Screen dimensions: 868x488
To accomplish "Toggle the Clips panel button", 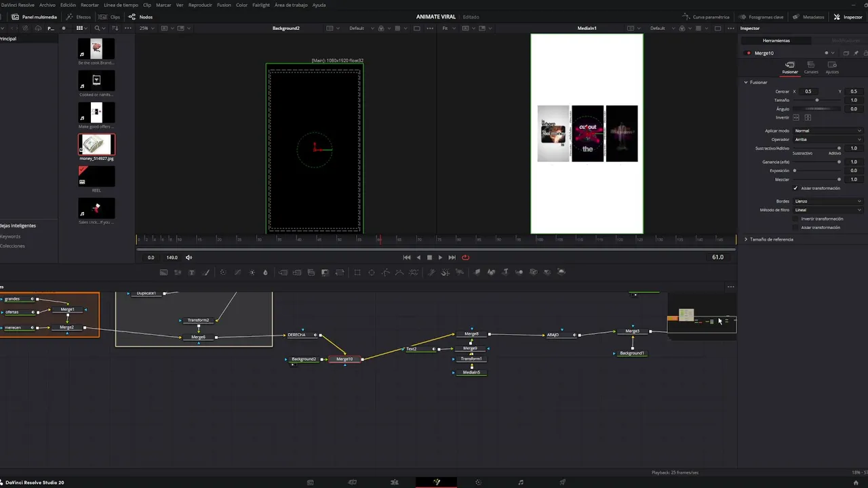I will point(109,17).
